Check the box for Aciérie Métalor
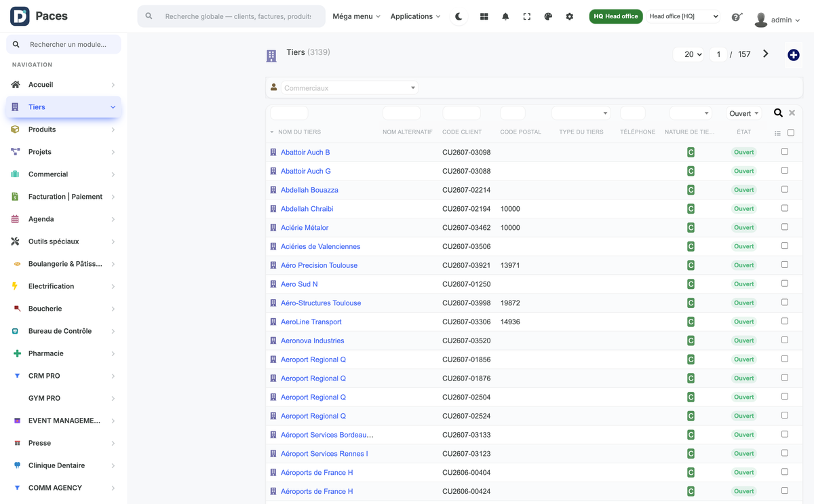Screen dimensions: 814x504 tap(785, 227)
